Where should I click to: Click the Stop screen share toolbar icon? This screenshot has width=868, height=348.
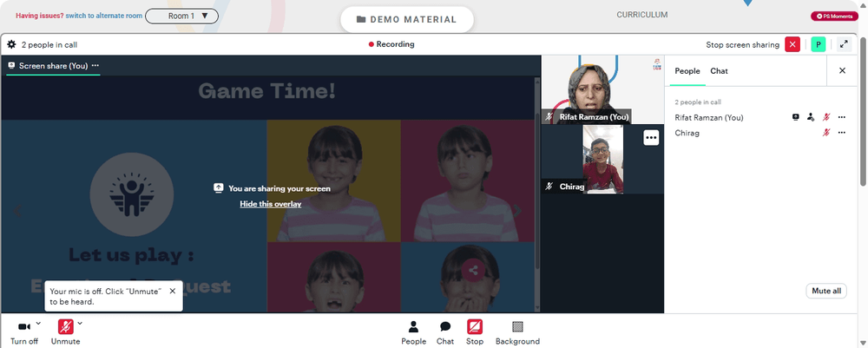coord(475,332)
